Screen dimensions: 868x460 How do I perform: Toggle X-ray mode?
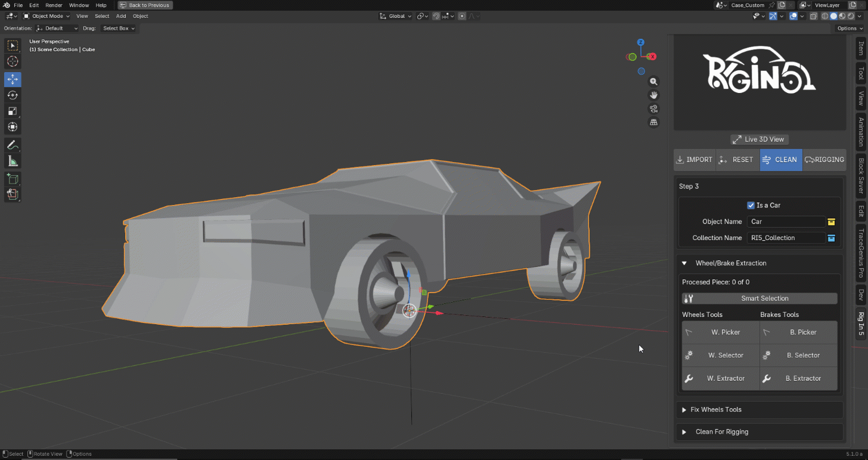click(813, 16)
